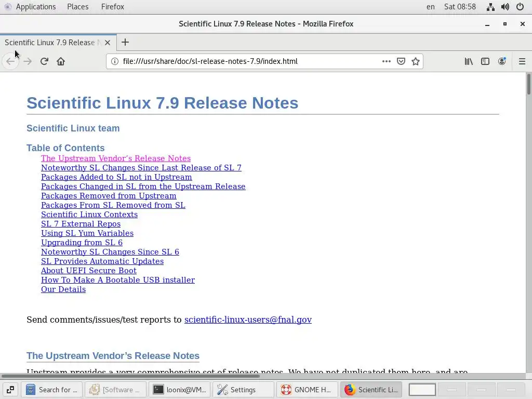The image size is (532, 399).
Task: Open network status icon in top panel
Action: pyautogui.click(x=490, y=7)
